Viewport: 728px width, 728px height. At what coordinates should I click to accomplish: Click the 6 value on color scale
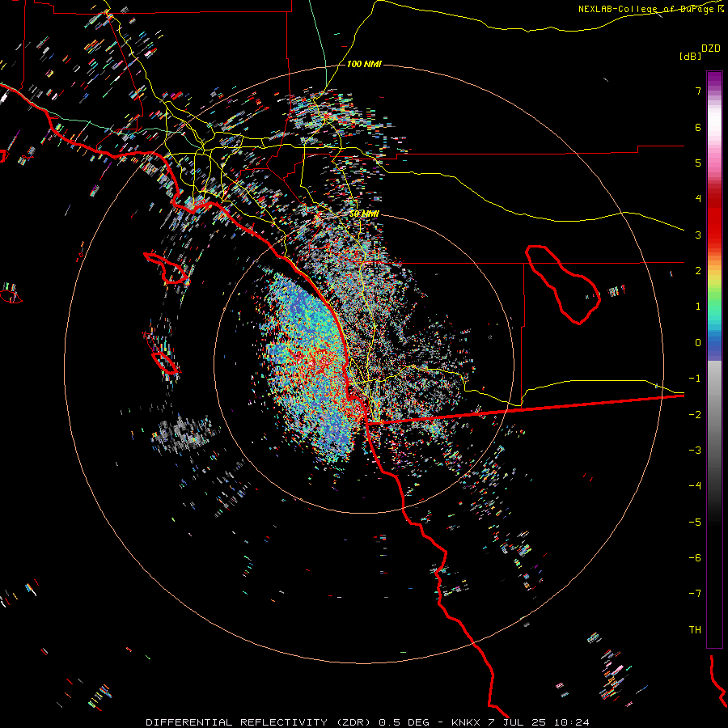(698, 127)
